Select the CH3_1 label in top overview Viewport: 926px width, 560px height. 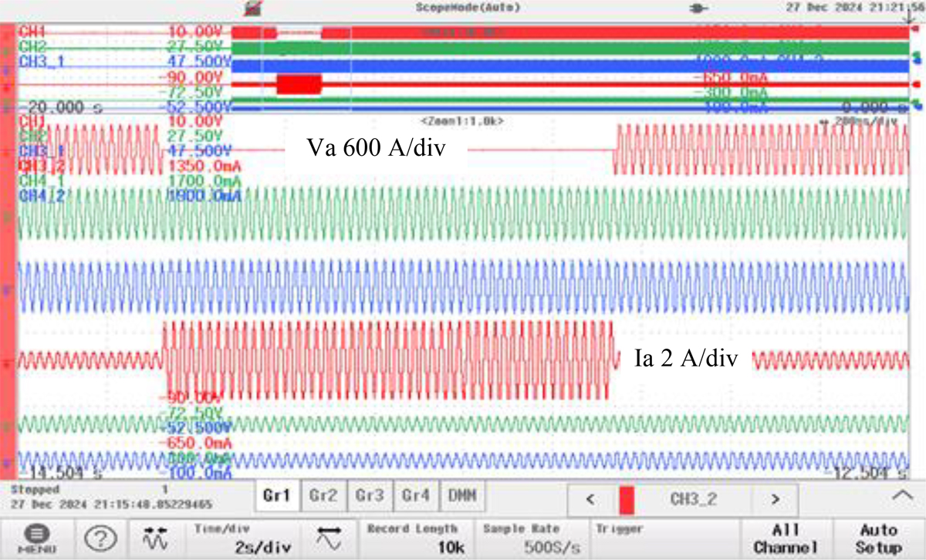pos(41,62)
